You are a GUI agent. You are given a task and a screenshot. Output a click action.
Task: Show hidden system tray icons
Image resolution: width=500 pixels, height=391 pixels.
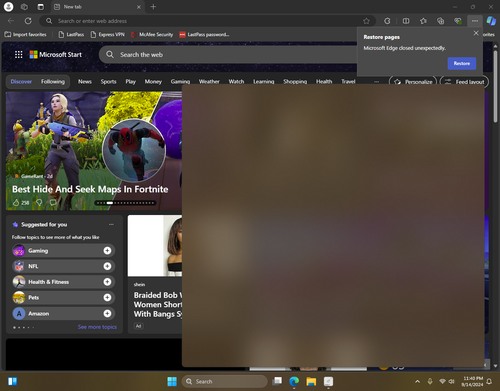(417, 381)
